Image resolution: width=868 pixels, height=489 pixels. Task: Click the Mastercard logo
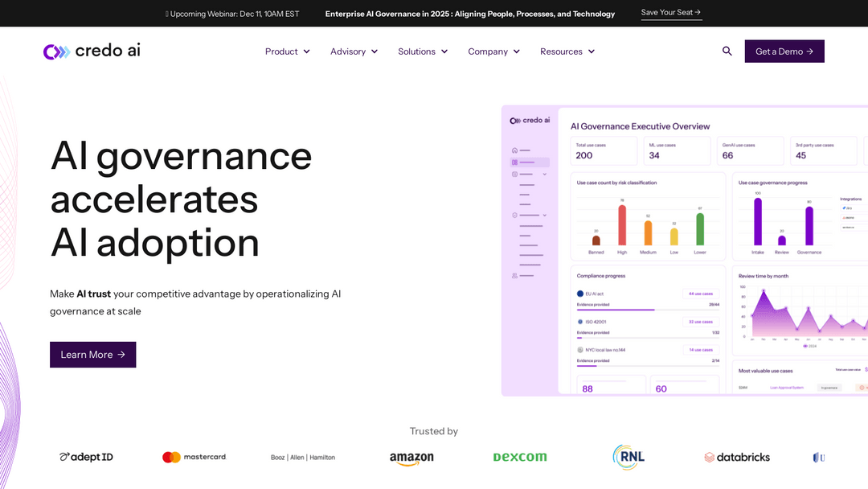(194, 457)
